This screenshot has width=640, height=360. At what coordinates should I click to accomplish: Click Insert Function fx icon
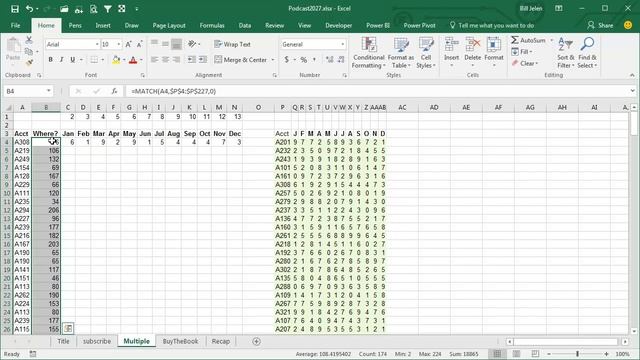point(115,91)
